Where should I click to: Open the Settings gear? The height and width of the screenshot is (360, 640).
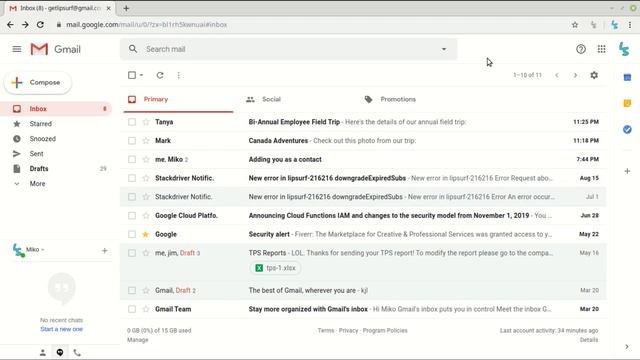click(x=594, y=75)
